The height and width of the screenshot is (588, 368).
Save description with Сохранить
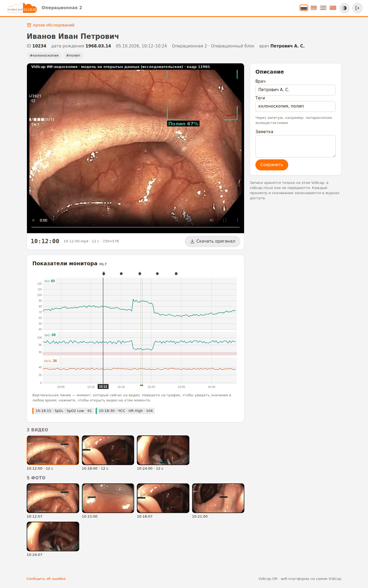[272, 165]
